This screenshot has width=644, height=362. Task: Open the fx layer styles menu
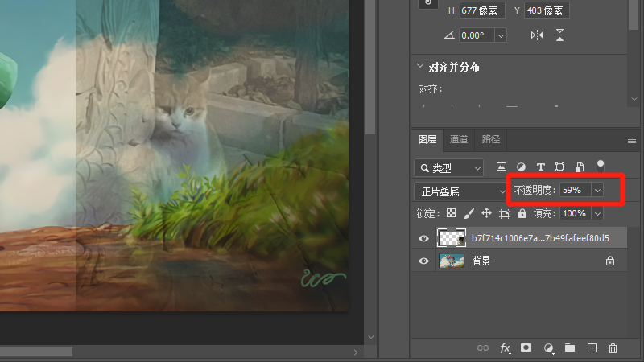[505, 348]
